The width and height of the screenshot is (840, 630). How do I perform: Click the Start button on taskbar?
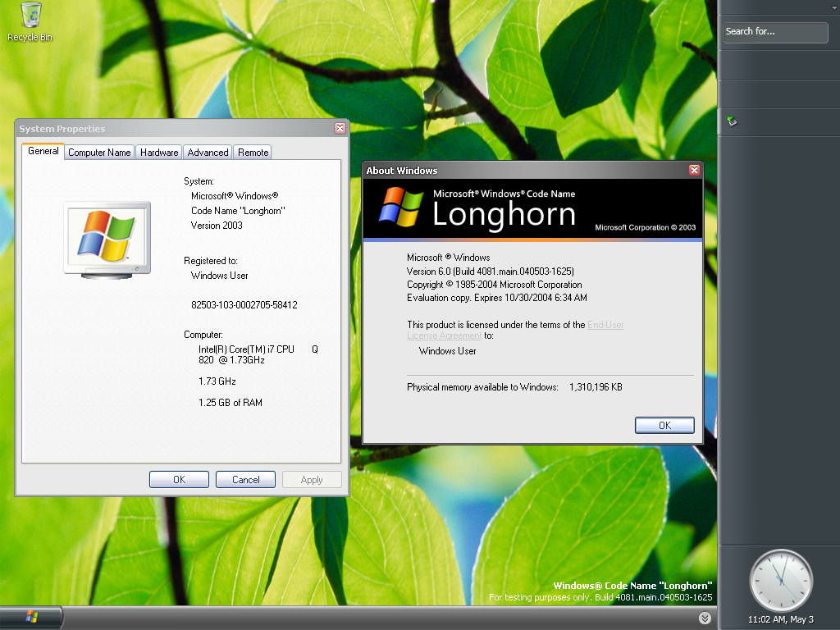click(31, 617)
